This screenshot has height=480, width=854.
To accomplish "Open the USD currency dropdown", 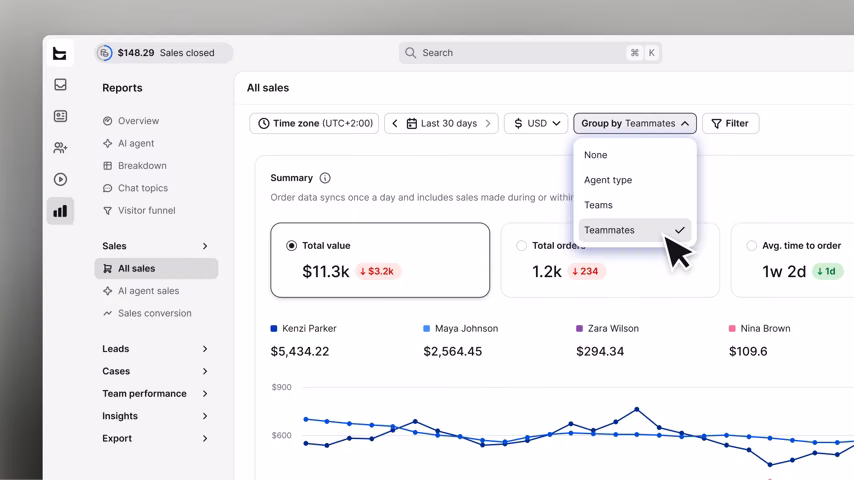I will (536, 123).
